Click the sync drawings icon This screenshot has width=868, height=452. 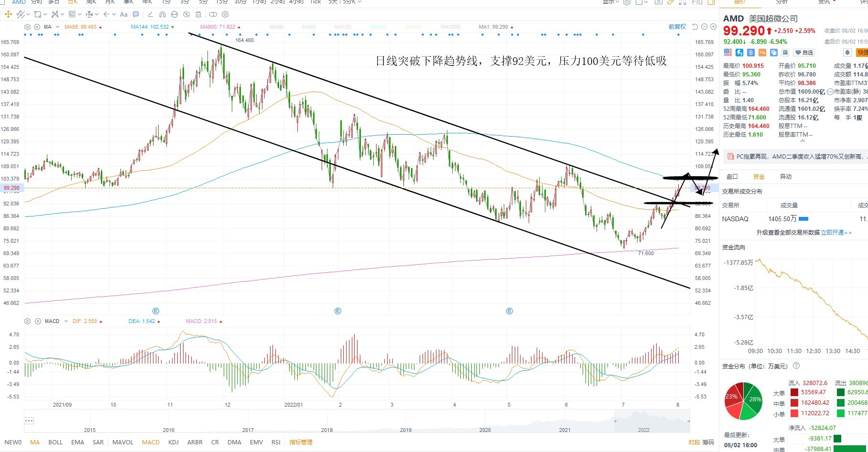click(174, 14)
